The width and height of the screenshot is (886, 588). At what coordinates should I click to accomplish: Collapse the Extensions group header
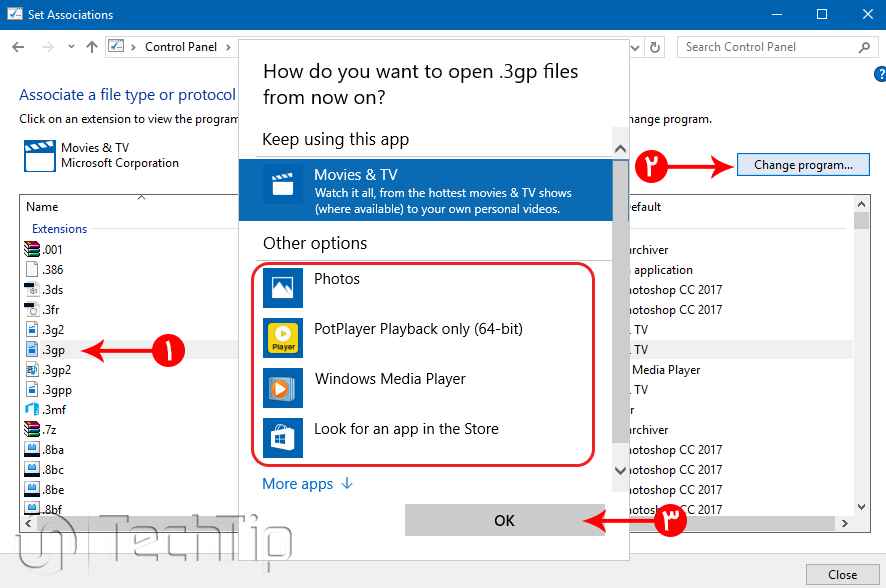point(59,229)
